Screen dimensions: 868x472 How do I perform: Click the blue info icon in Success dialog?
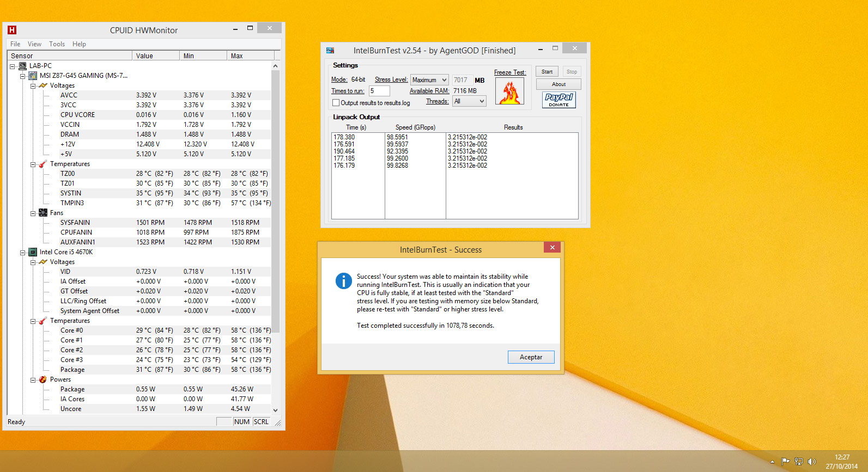tap(343, 281)
